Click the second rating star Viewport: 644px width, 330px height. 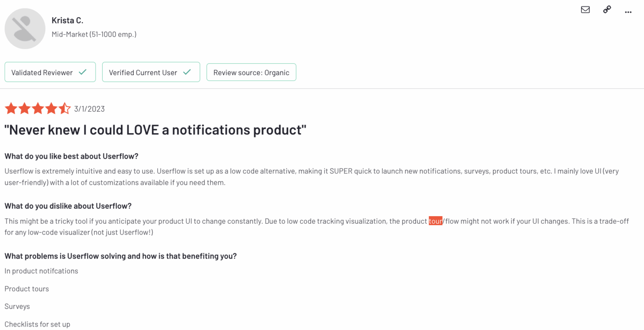pos(24,109)
